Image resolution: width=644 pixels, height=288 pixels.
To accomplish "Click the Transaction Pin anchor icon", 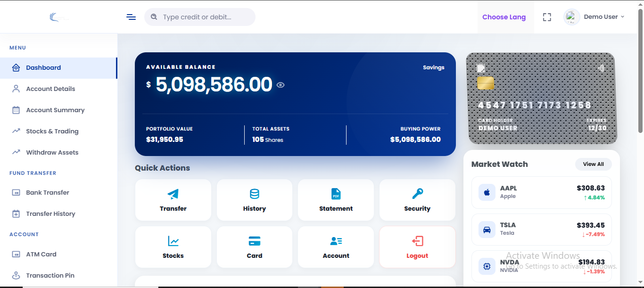I will 16,275.
